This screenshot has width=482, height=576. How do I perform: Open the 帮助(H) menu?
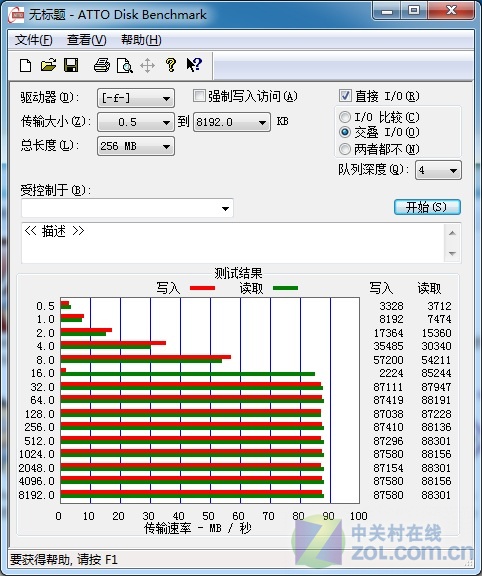click(x=141, y=40)
